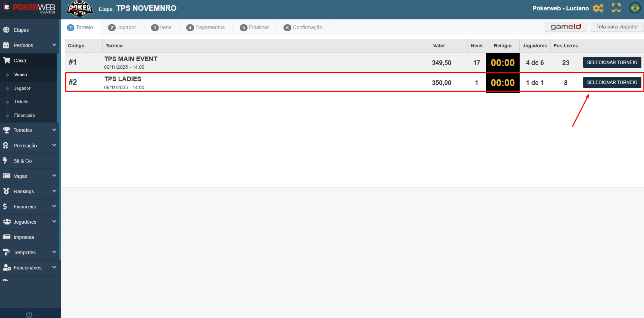The width and height of the screenshot is (644, 318).
Task: Switch to the Jogador step tab
Action: click(x=122, y=27)
